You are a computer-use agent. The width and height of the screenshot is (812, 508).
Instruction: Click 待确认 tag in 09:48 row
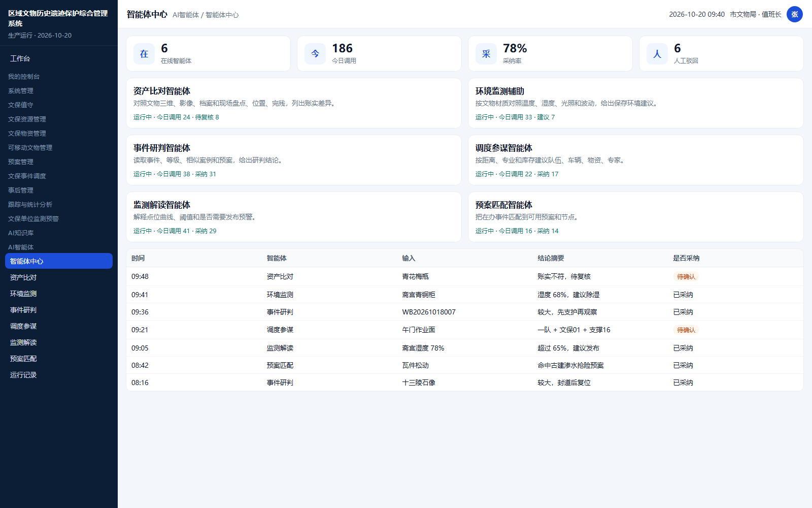point(686,276)
